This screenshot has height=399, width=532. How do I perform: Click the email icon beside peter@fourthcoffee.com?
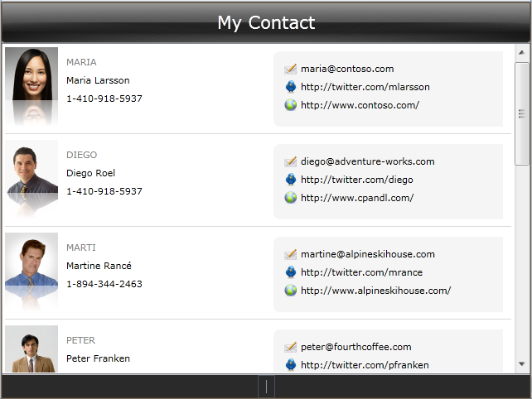pyautogui.click(x=290, y=347)
